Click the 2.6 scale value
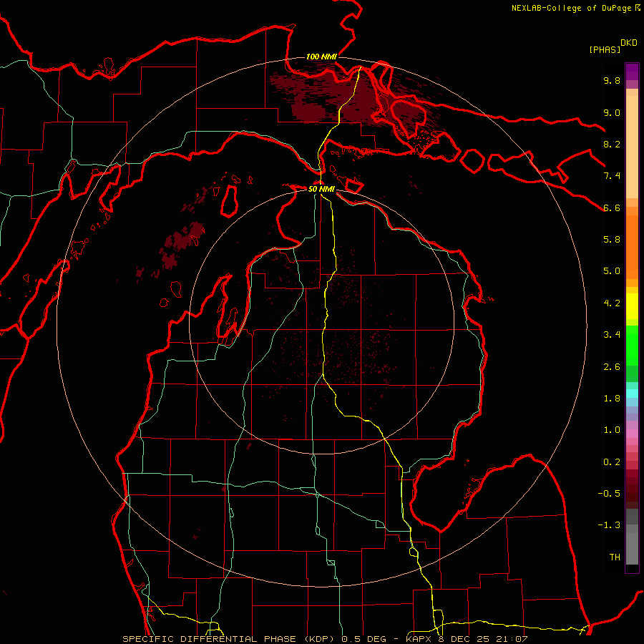The height and width of the screenshot is (644, 644). click(612, 367)
